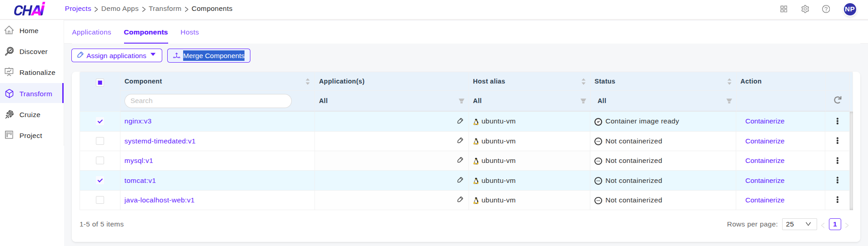The width and height of the screenshot is (868, 246).
Task: Select "Container image ready" status text
Action: click(642, 121)
